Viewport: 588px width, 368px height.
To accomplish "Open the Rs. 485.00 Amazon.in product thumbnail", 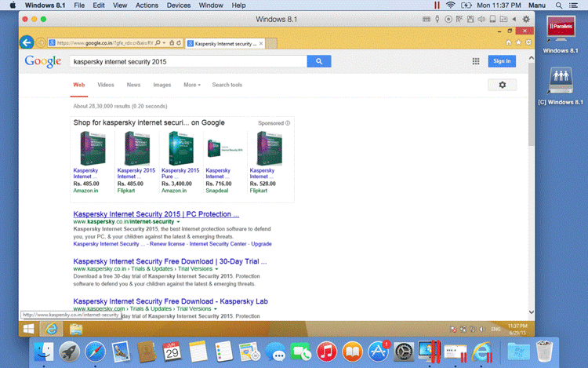I will [93, 148].
